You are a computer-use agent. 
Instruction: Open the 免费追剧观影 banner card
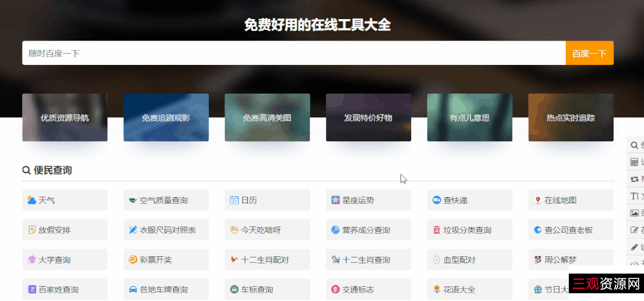point(166,117)
